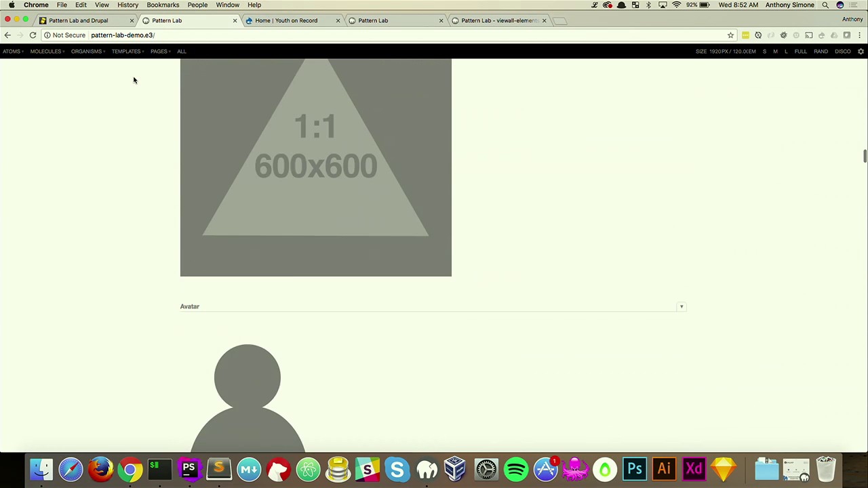Expand the Atoms navigation dropdown

tap(13, 52)
